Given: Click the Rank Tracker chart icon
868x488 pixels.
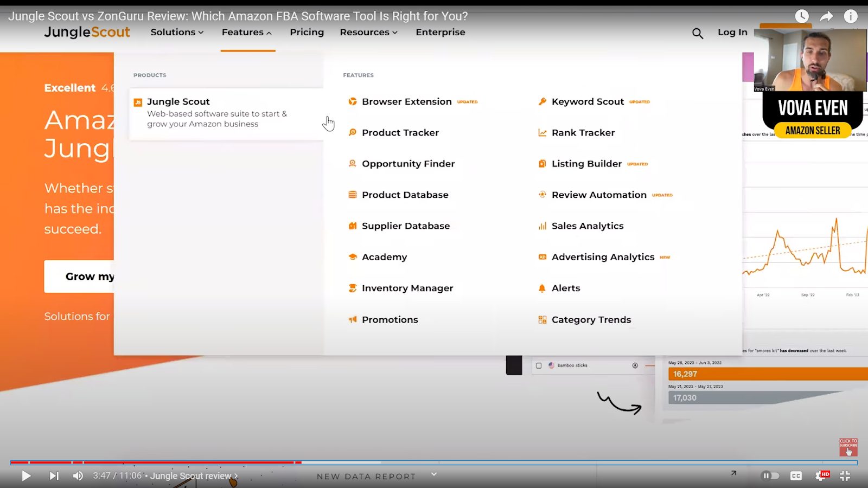Looking at the screenshot, I should (x=542, y=132).
